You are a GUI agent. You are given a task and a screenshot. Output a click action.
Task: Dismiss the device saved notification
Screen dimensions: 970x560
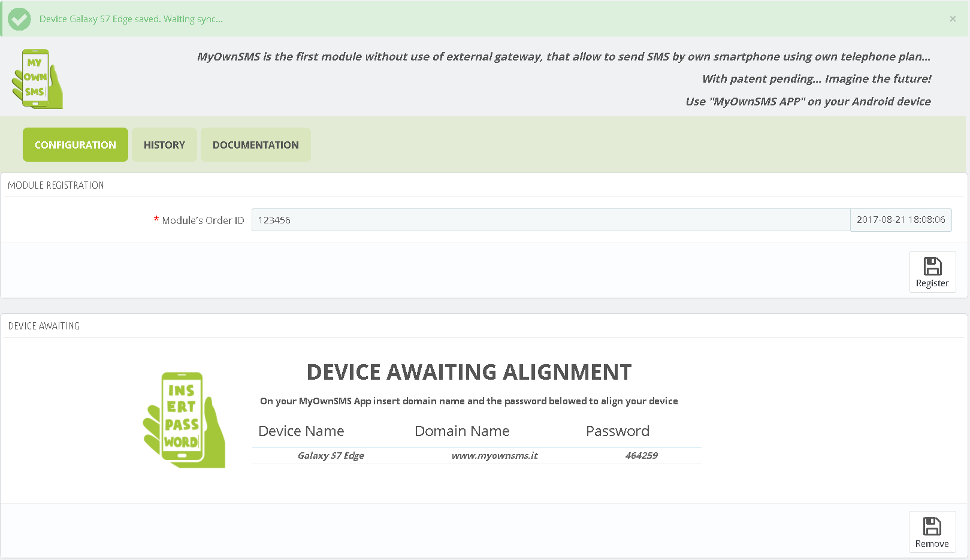(952, 19)
